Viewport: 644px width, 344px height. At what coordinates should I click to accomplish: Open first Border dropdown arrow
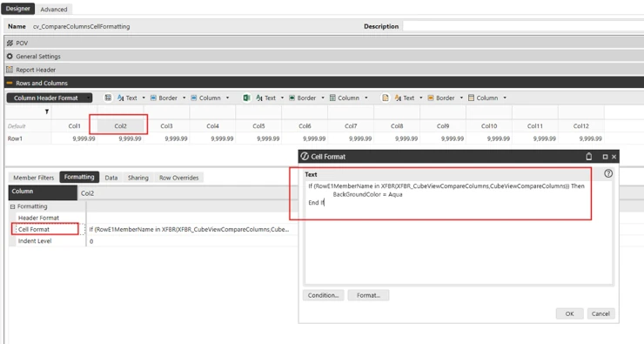pyautogui.click(x=184, y=98)
